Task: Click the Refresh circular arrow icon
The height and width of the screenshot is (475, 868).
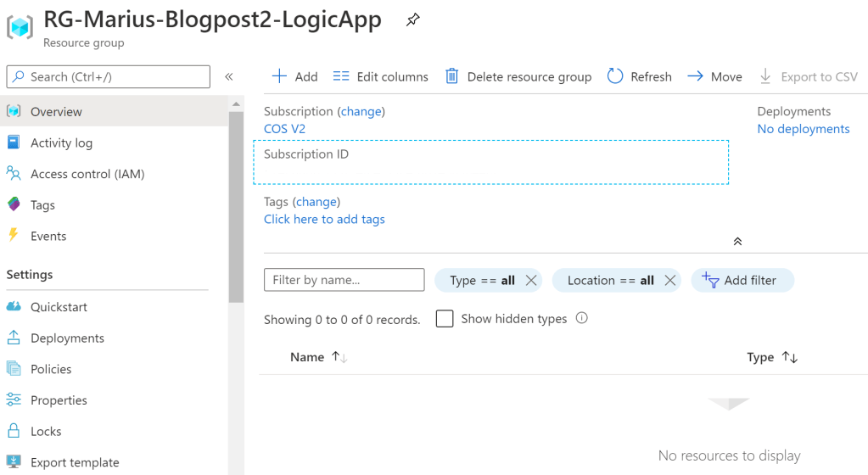Action: pyautogui.click(x=615, y=76)
